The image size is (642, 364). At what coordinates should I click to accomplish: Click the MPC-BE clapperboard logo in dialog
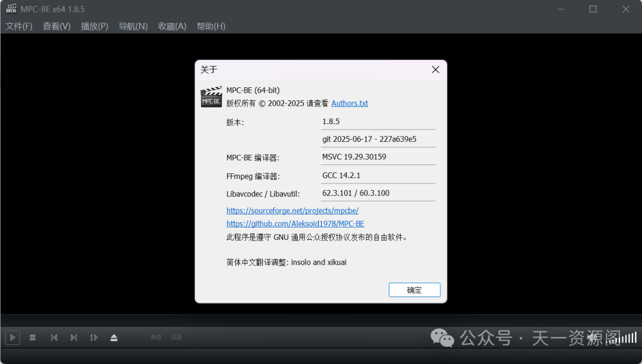coord(211,97)
